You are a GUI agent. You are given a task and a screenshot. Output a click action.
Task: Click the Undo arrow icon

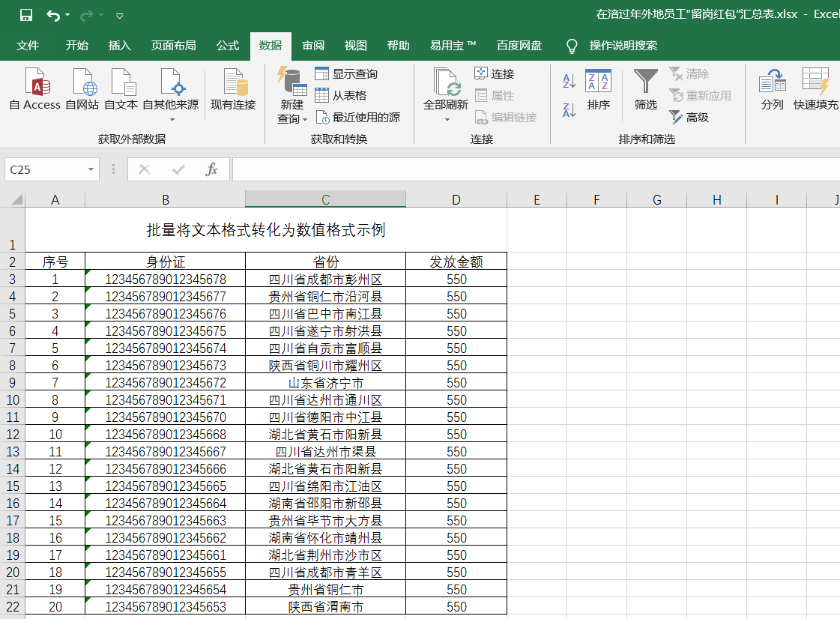coord(53,15)
